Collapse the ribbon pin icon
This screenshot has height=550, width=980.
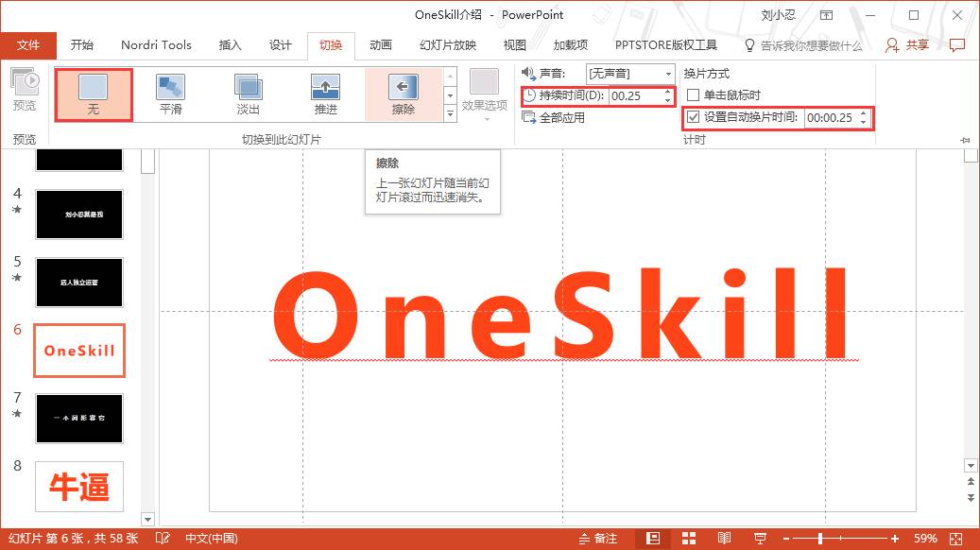(966, 140)
